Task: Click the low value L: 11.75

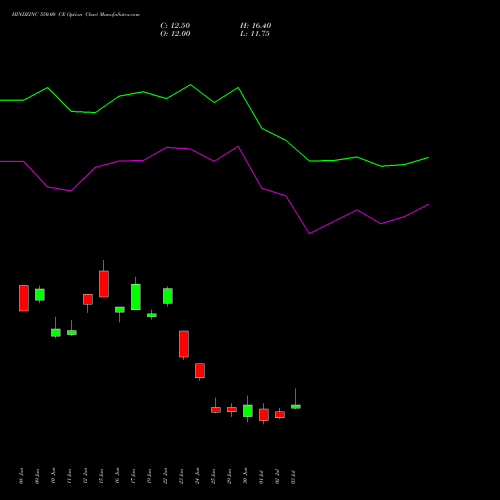Action: coord(255,34)
